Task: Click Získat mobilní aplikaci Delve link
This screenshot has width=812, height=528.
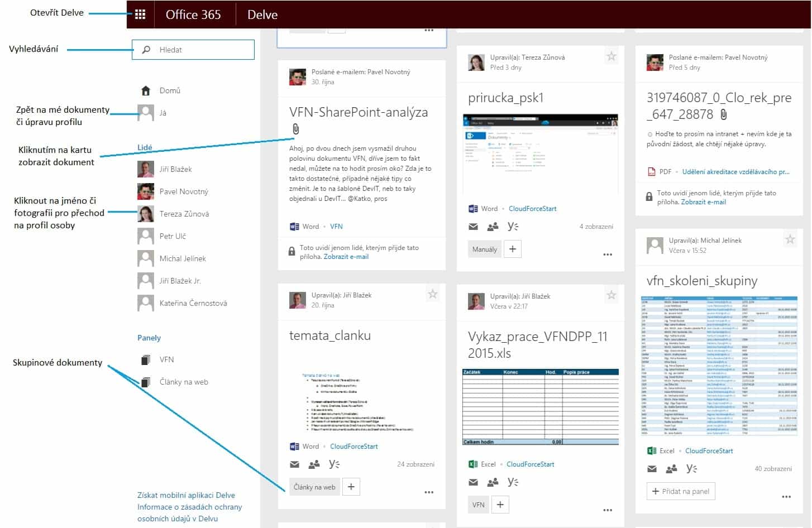Action: pyautogui.click(x=186, y=495)
